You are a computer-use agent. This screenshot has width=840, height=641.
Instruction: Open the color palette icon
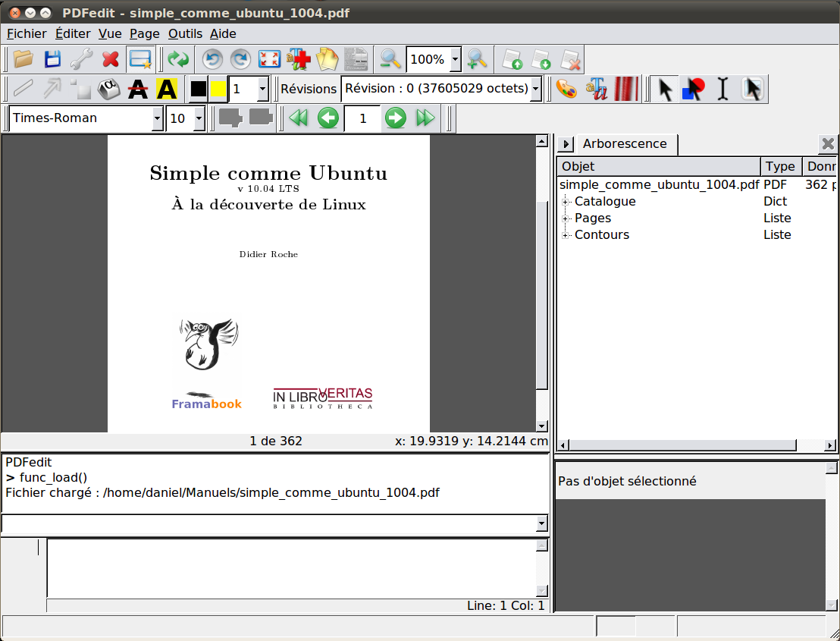(566, 89)
